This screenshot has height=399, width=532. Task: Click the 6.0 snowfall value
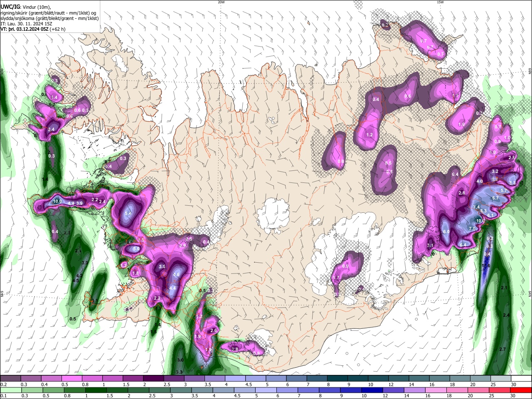click(x=446, y=232)
